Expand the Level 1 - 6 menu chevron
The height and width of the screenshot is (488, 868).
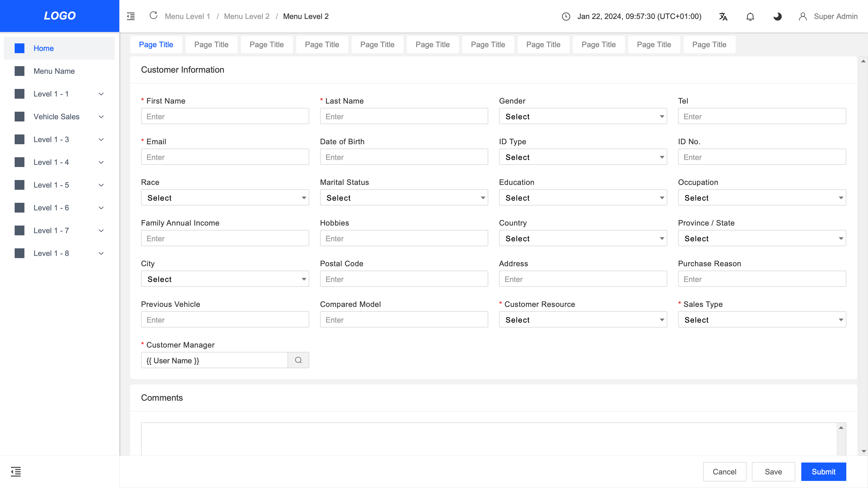101,208
